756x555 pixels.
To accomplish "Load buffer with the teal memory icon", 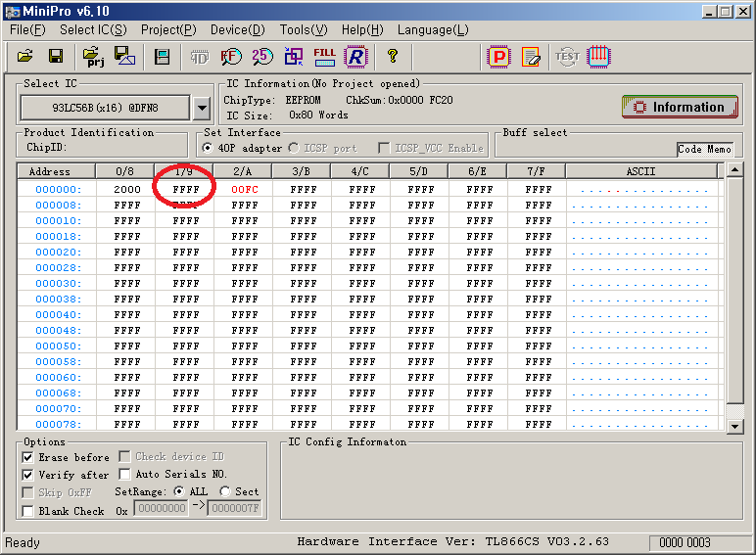I will [x=162, y=57].
